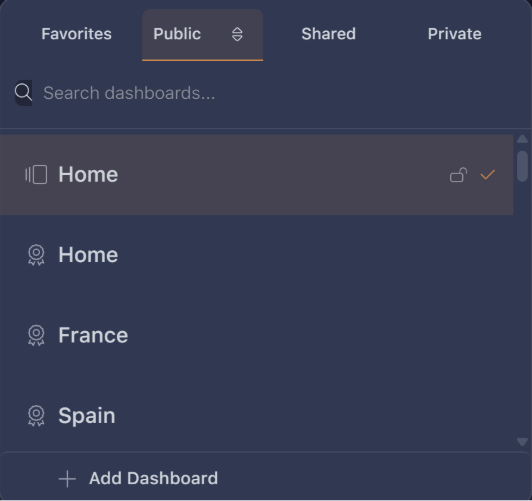Click the award badge icon next to Spain
This screenshot has width=532, height=501.
click(36, 416)
